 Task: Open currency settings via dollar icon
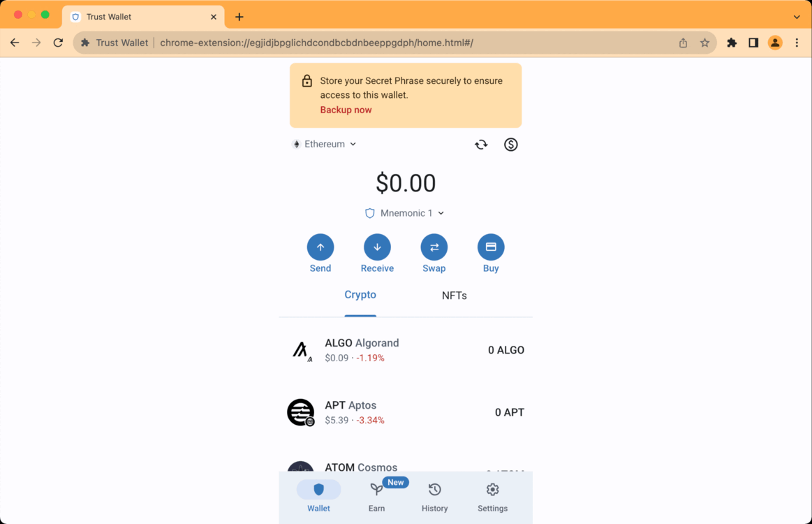pyautogui.click(x=510, y=145)
